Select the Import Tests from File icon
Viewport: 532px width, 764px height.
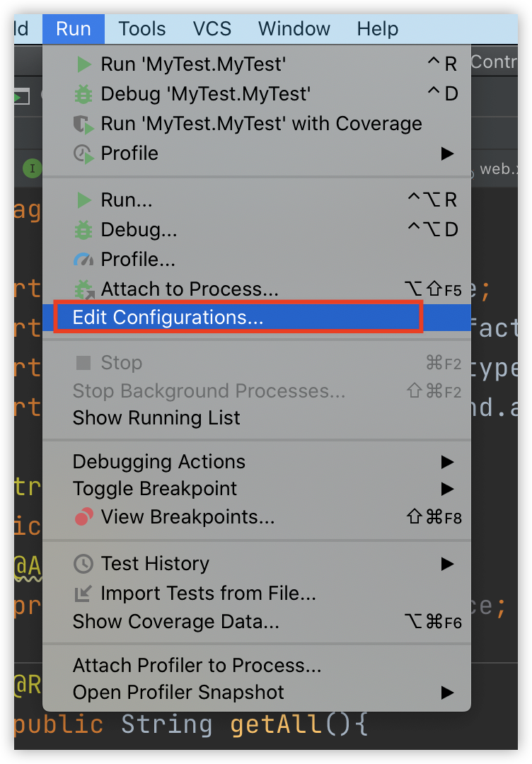pos(83,594)
